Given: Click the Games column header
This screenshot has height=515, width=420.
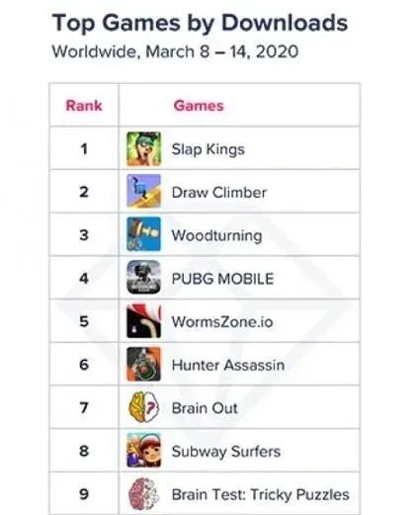Looking at the screenshot, I should (199, 106).
